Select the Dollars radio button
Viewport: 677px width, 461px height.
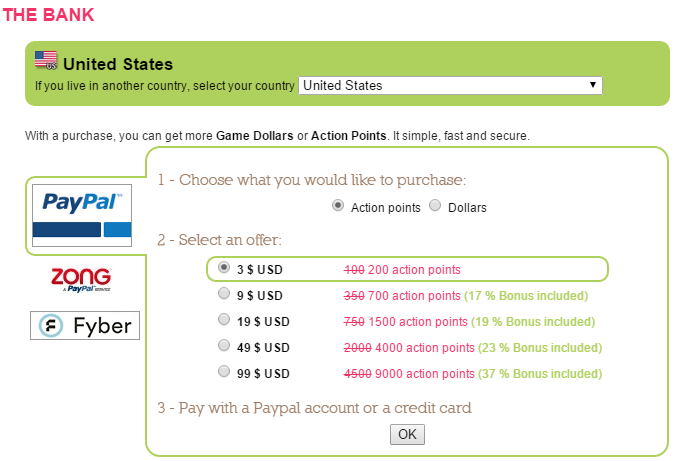pyautogui.click(x=435, y=207)
